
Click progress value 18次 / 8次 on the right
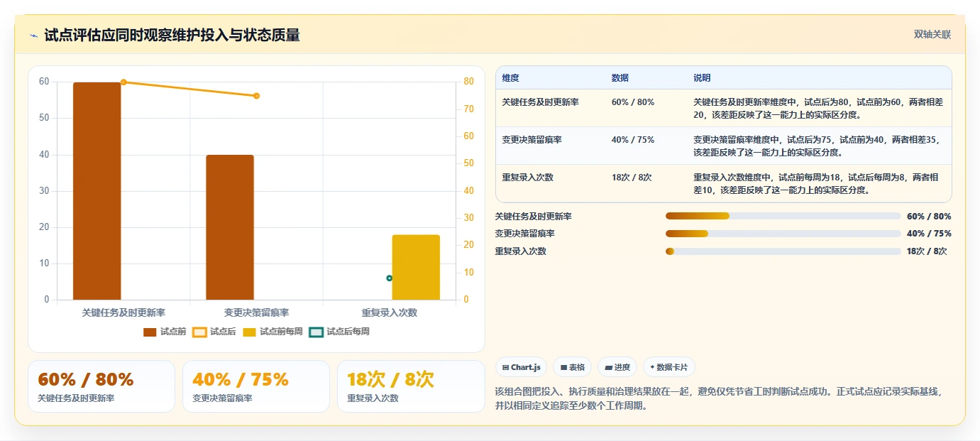tap(927, 251)
